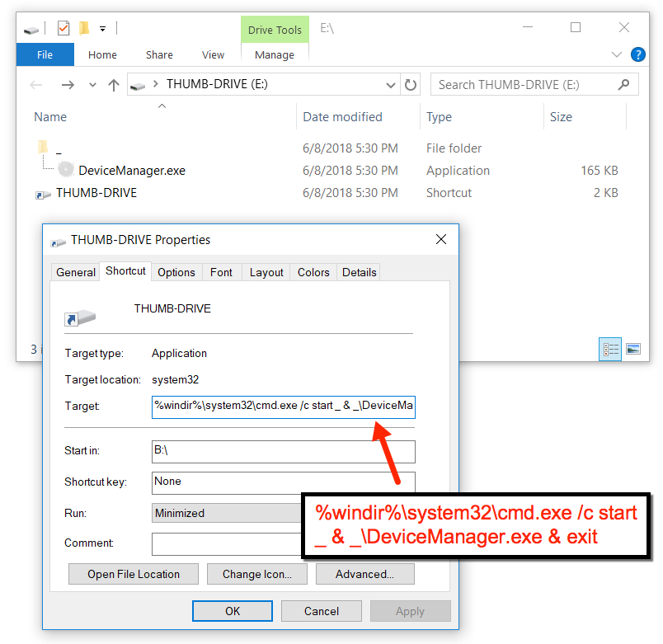Click the search magnifier icon
Image resolution: width=663 pixels, height=644 pixels.
click(x=623, y=85)
